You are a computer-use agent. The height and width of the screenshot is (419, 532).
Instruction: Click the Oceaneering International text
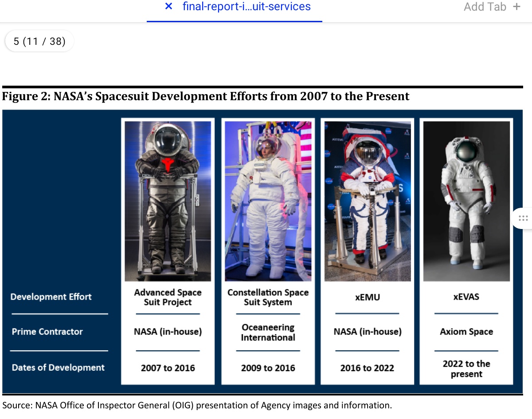click(268, 332)
